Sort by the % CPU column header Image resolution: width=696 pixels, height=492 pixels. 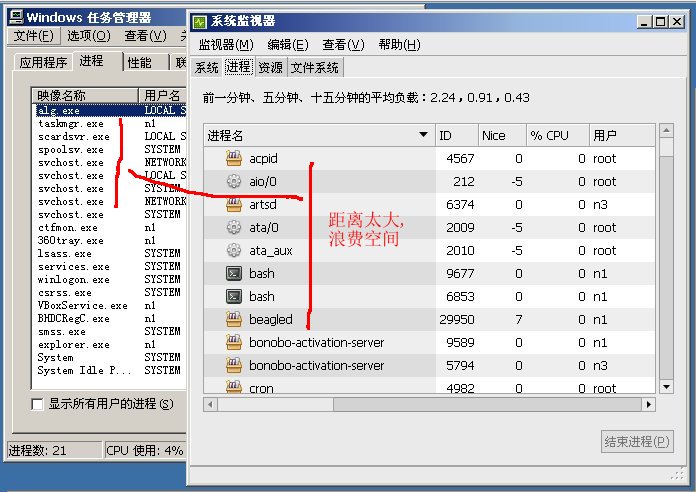point(558,135)
